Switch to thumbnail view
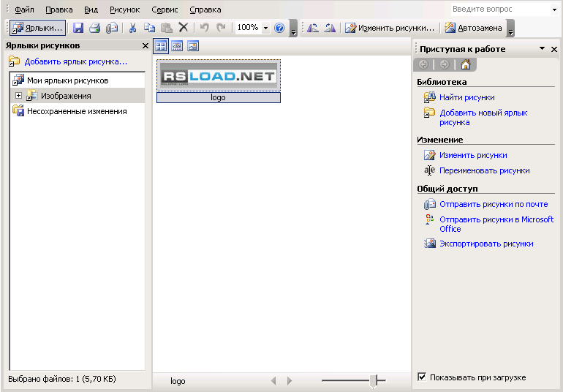The height and width of the screenshot is (392, 563). pos(161,46)
